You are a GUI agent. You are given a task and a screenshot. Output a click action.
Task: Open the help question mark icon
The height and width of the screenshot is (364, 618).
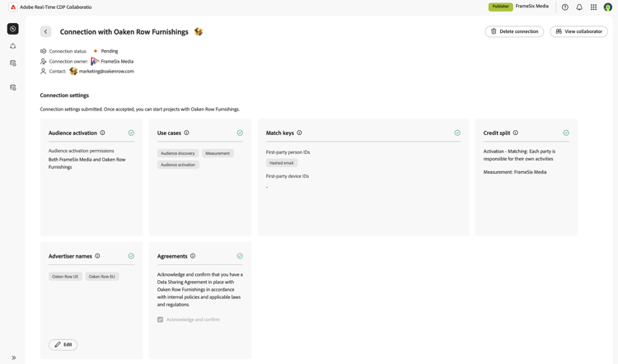(x=564, y=7)
